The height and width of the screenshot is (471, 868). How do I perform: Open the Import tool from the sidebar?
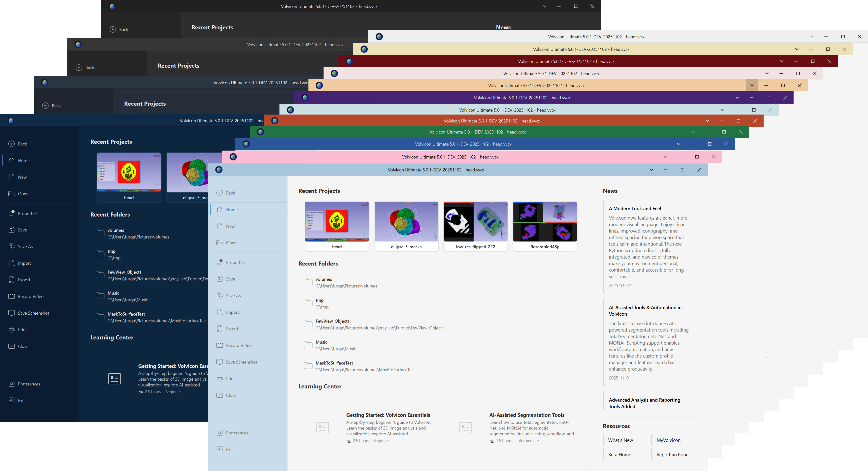click(x=220, y=312)
